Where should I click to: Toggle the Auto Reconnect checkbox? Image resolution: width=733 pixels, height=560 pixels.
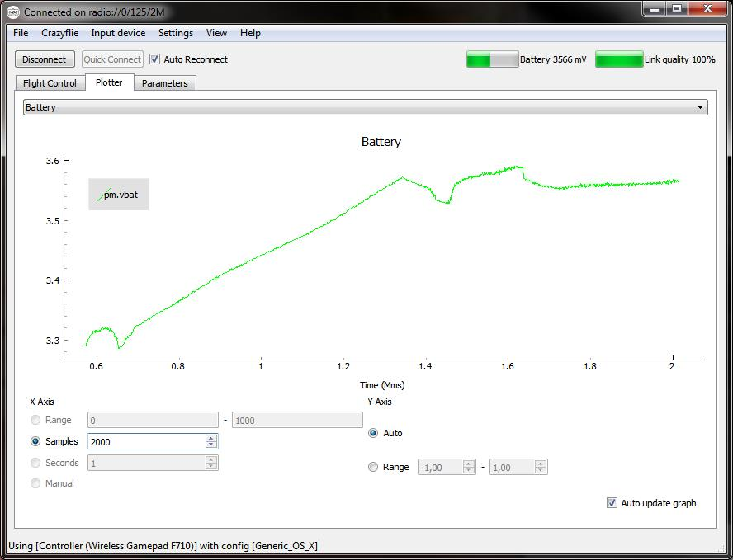[x=154, y=59]
